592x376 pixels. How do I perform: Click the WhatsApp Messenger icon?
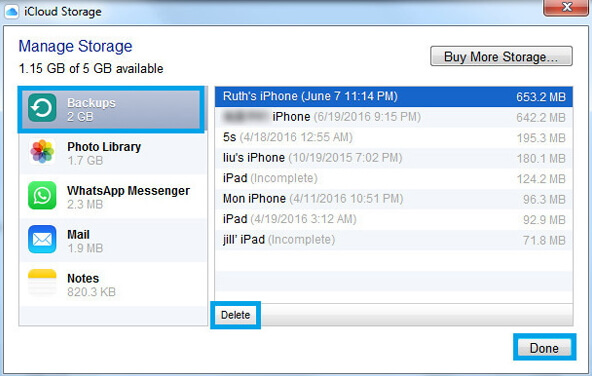tap(42, 196)
